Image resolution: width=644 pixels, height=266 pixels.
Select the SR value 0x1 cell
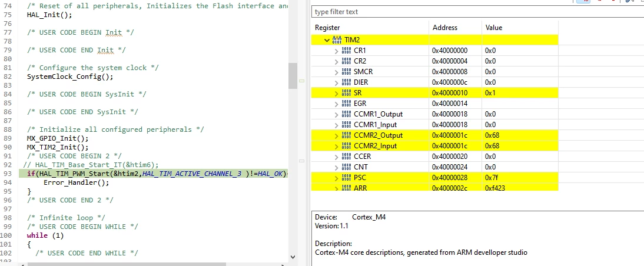[x=520, y=93]
